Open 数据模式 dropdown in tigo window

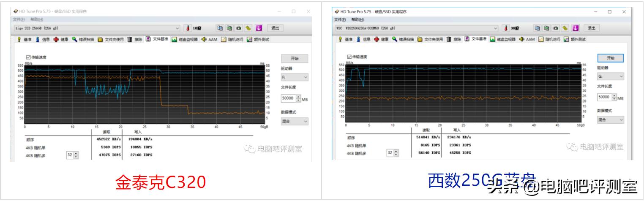295,121
